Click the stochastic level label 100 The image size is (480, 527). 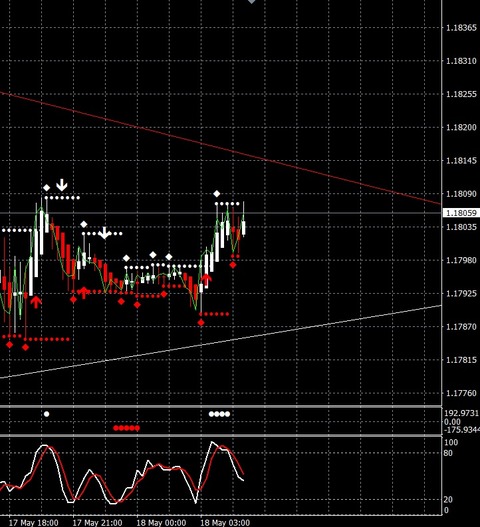click(x=451, y=442)
